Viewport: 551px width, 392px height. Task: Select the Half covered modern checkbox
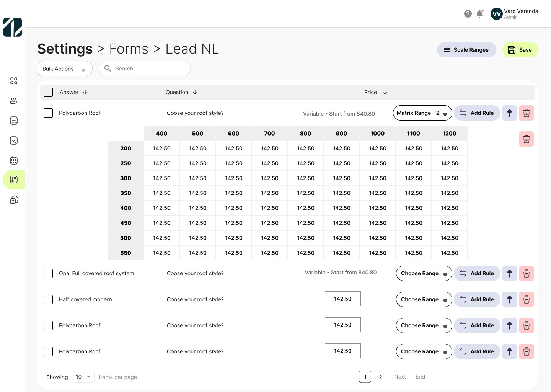coord(48,299)
